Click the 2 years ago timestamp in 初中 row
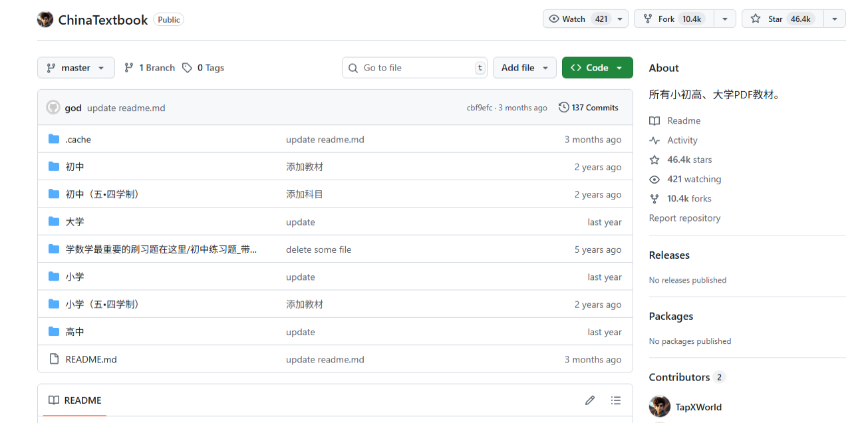 click(598, 167)
